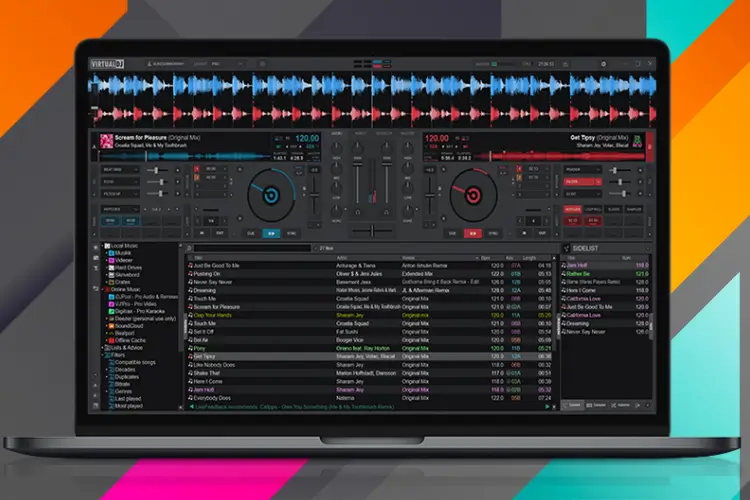Image resolution: width=750 pixels, height=500 pixels.
Task: Select the Offline Cache folder
Action: coord(127,340)
